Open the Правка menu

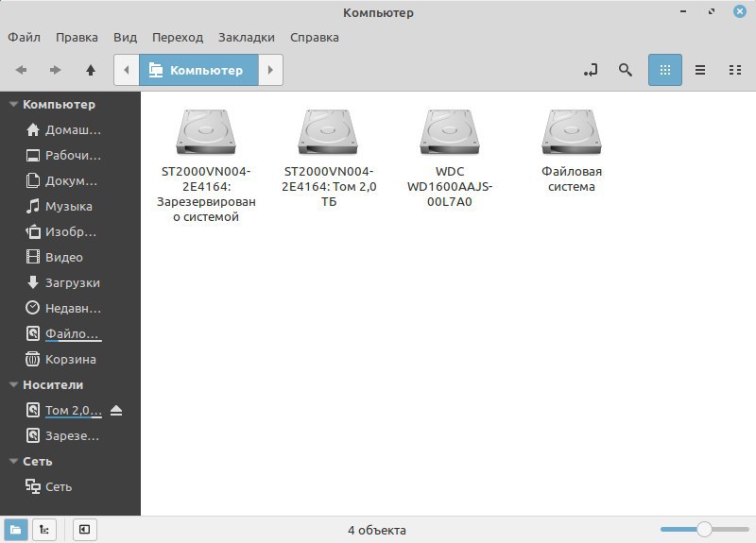pyautogui.click(x=77, y=37)
